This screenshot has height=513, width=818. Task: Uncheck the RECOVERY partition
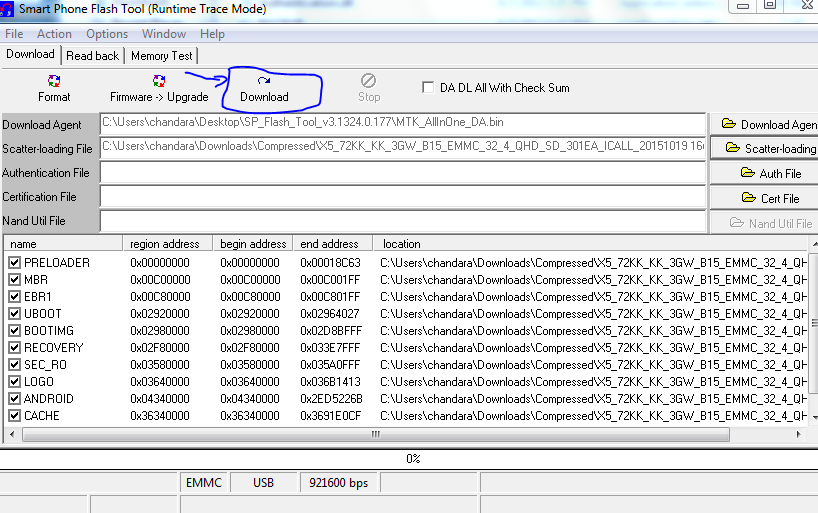(15, 348)
